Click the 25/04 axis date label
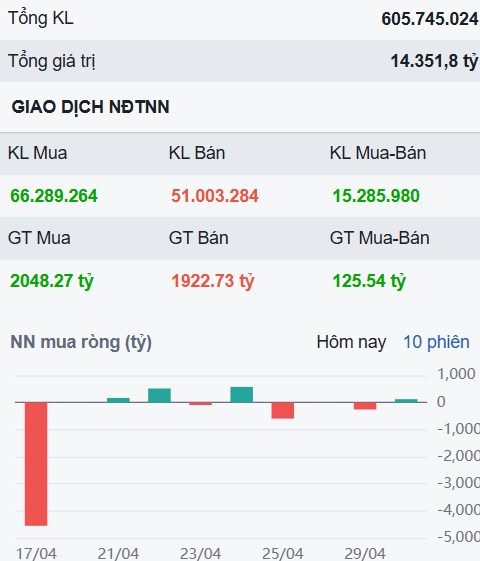Viewport: 480px width, 561px height. coord(283,553)
